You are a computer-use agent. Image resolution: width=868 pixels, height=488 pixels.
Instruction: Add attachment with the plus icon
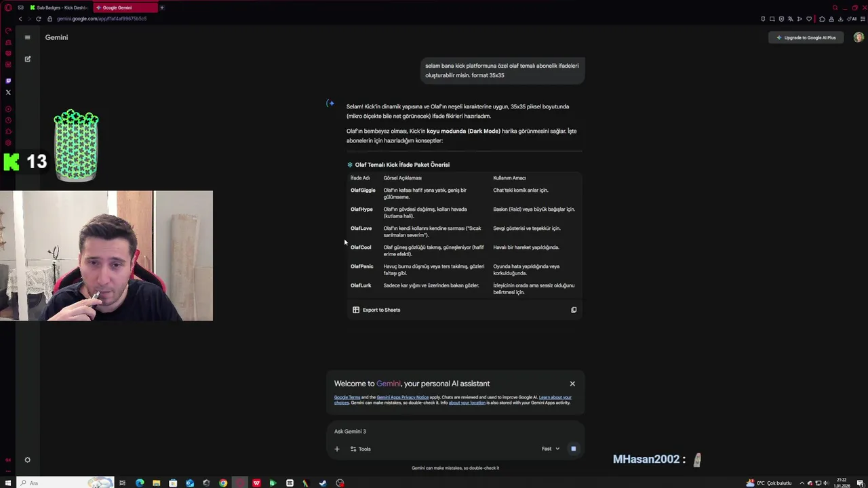pyautogui.click(x=337, y=449)
